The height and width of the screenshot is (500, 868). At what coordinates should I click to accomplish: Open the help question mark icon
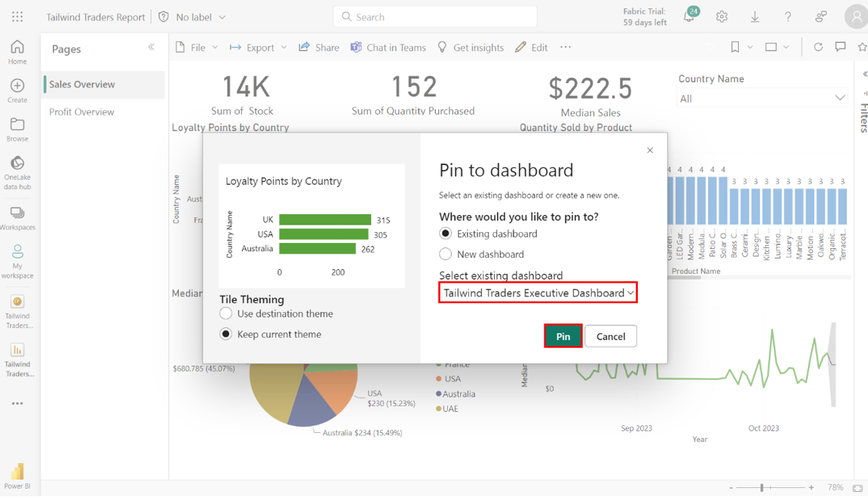click(x=788, y=17)
